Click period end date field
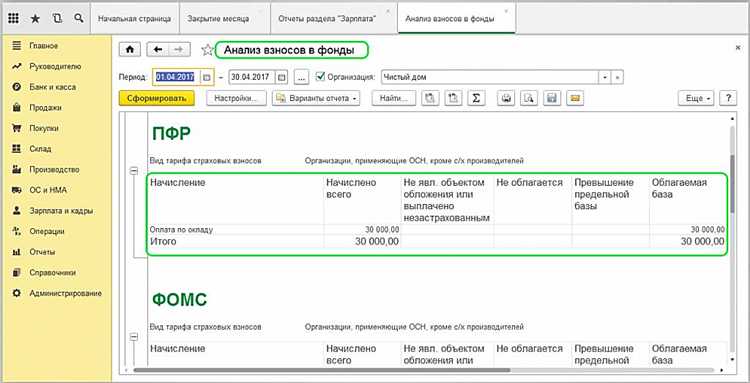 pyautogui.click(x=253, y=77)
